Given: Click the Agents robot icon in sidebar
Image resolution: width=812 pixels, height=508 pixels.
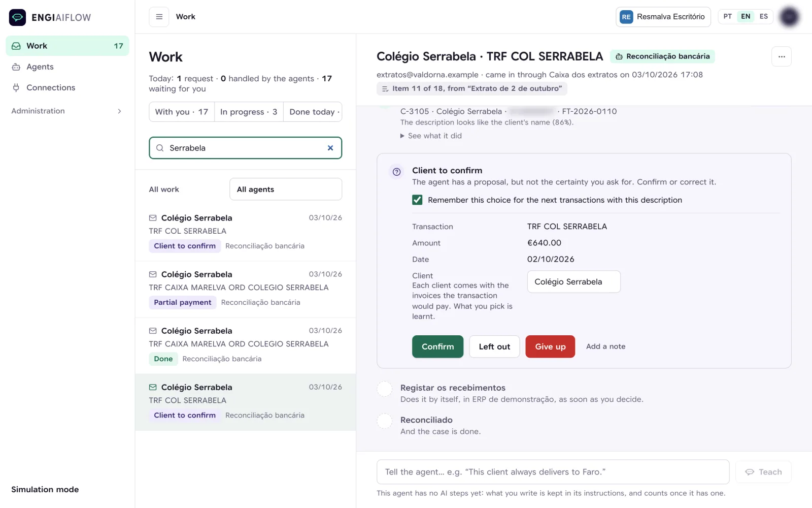Looking at the screenshot, I should pos(16,67).
